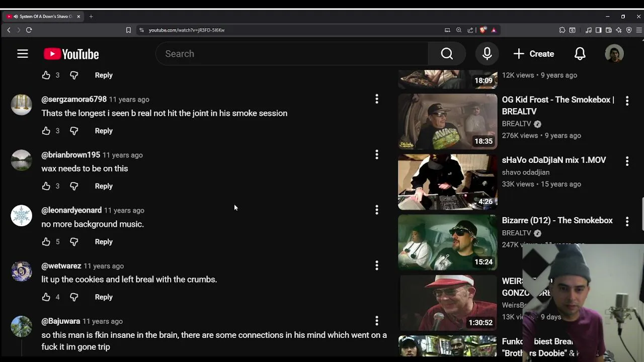The width and height of the screenshot is (644, 362).
Task: Reply to @wetwarez's comment
Action: pyautogui.click(x=104, y=297)
